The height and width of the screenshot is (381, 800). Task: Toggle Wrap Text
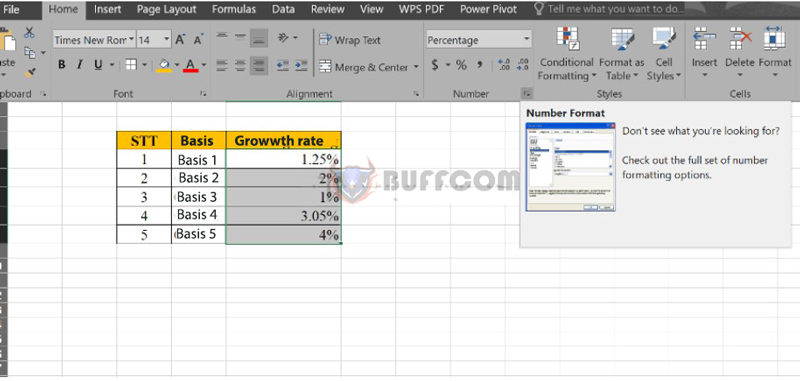point(350,40)
